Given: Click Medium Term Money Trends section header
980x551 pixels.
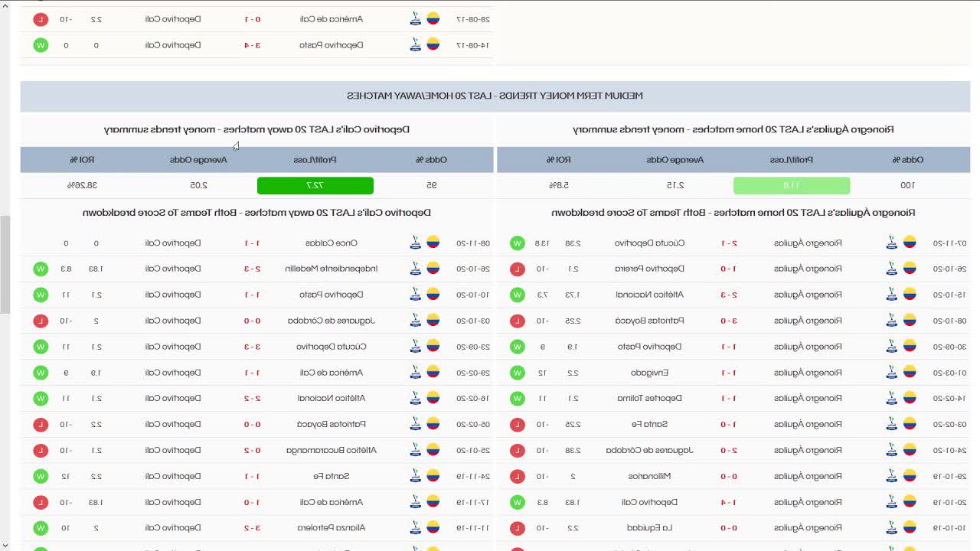Looking at the screenshot, I should point(495,96).
